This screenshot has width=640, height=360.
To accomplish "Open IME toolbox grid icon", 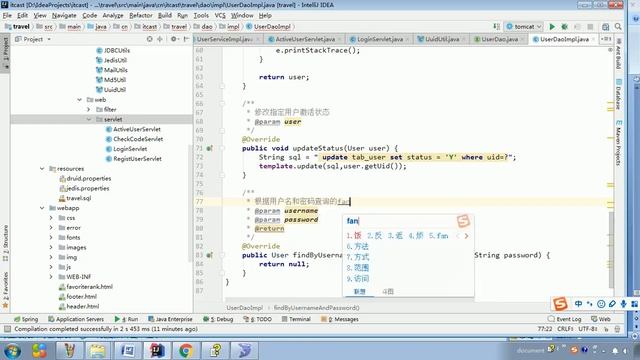I will click(634, 304).
